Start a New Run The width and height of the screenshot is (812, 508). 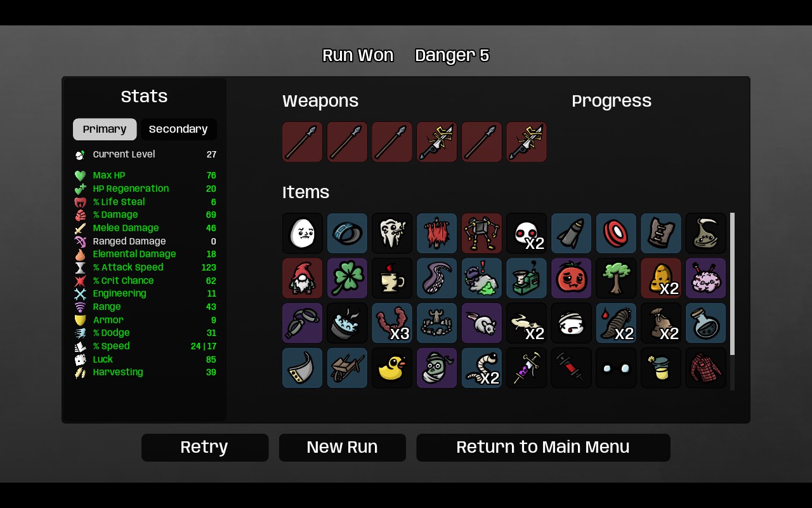pos(343,447)
